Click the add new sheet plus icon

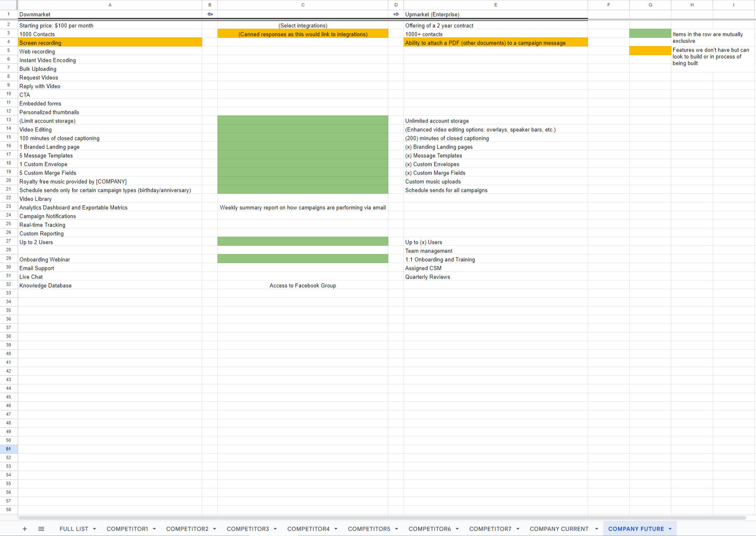click(25, 529)
